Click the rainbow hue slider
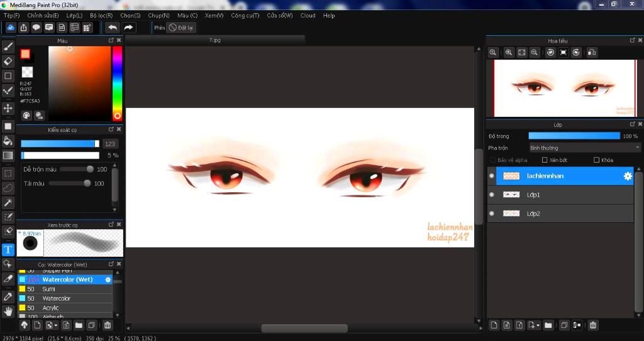 118,84
